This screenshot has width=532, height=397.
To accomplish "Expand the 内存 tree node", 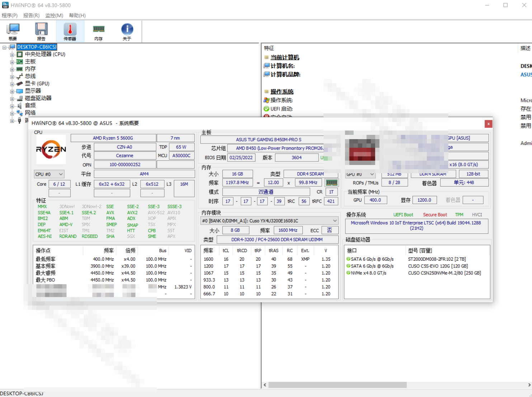I will [12, 69].
